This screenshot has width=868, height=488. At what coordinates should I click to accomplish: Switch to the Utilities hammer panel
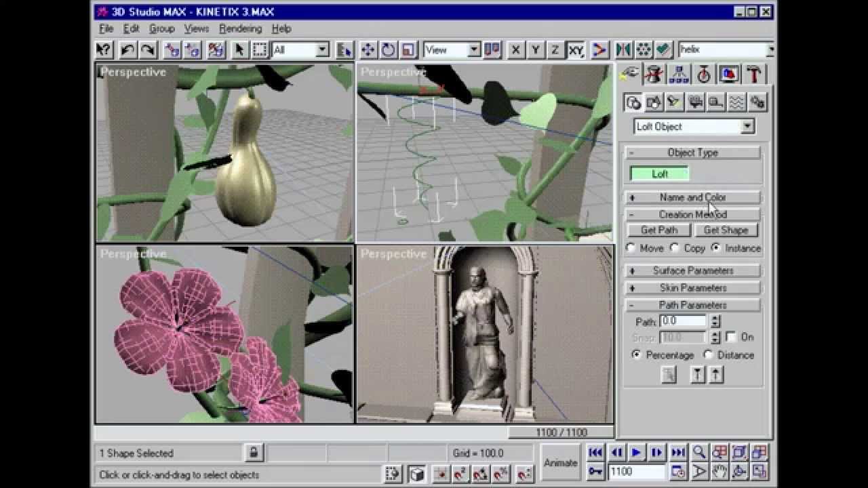(754, 74)
